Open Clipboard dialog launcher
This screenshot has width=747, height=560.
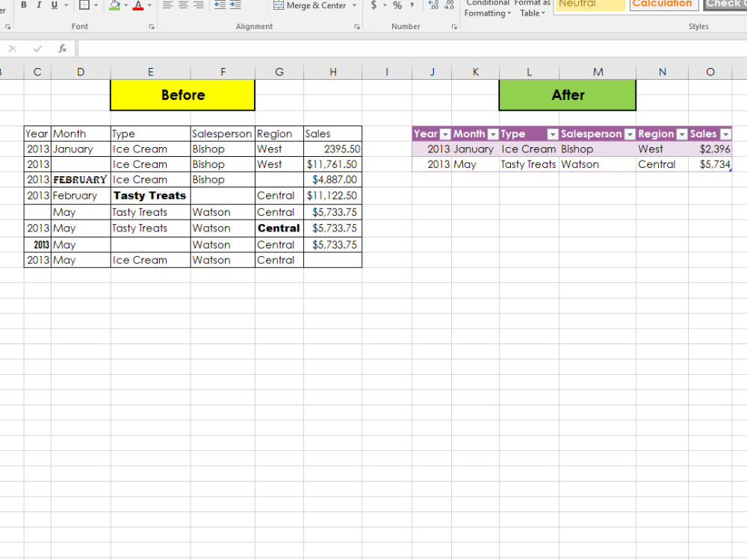point(7,27)
